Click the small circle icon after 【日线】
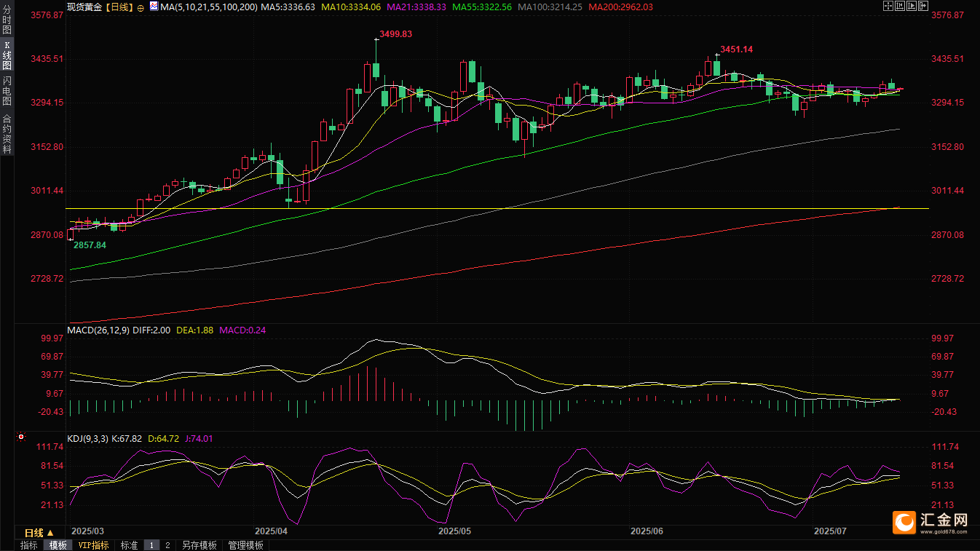 (x=141, y=7)
